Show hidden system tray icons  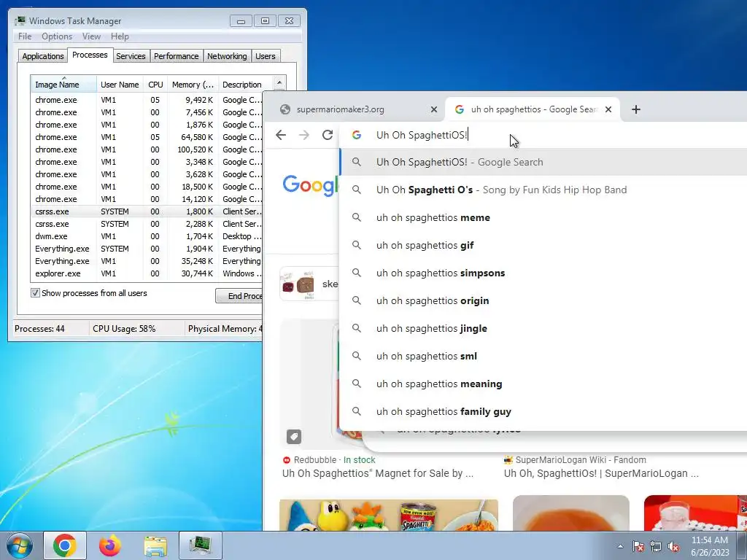pyautogui.click(x=620, y=547)
